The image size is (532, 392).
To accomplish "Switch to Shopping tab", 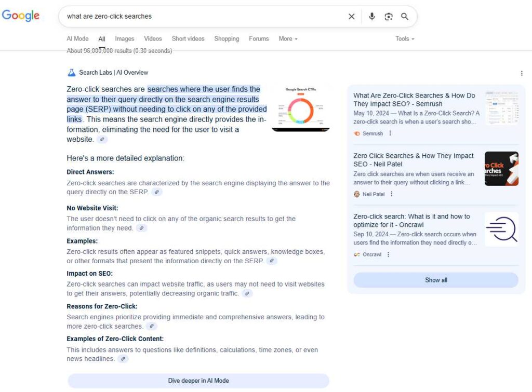I will [227, 38].
